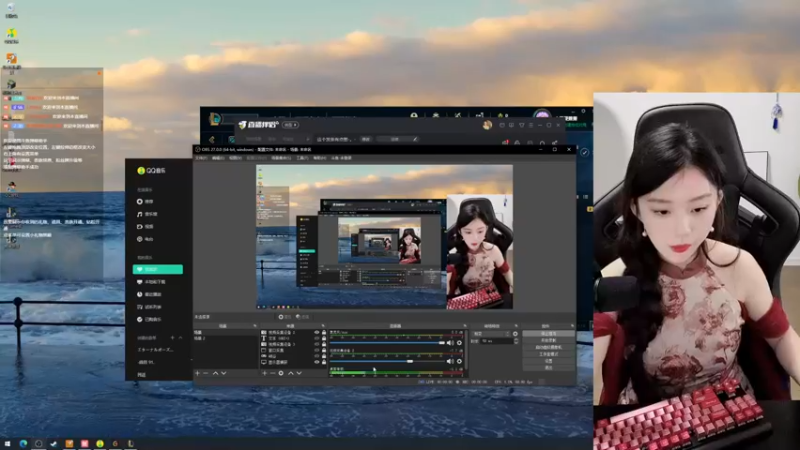Open the trial listening list in QQ Music

[149, 307]
